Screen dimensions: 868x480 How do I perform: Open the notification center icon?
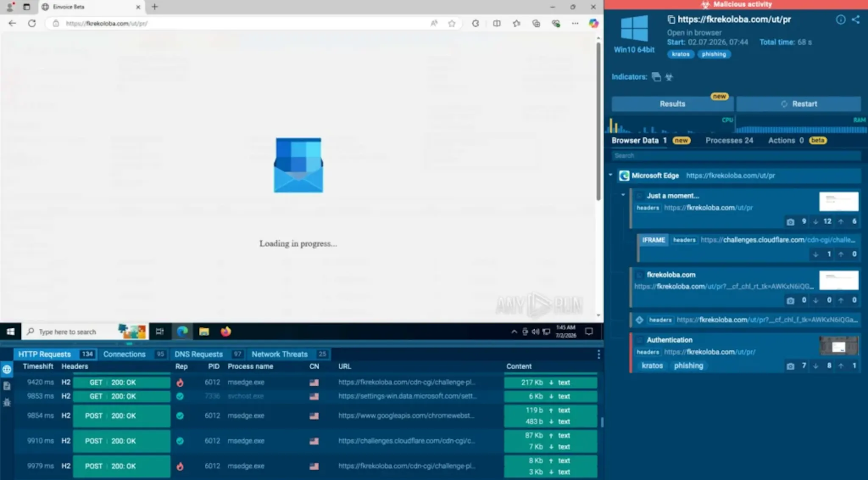(x=589, y=332)
